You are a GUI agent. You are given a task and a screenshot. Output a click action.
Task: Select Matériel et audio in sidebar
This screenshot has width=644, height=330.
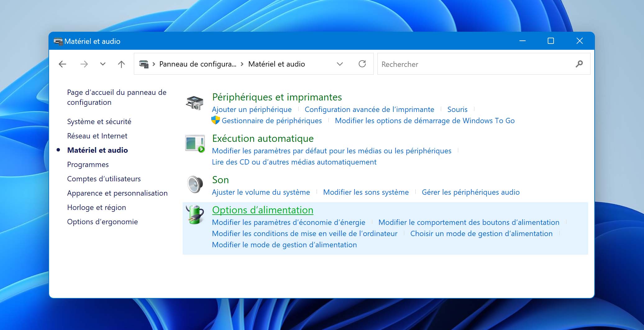[x=98, y=150]
